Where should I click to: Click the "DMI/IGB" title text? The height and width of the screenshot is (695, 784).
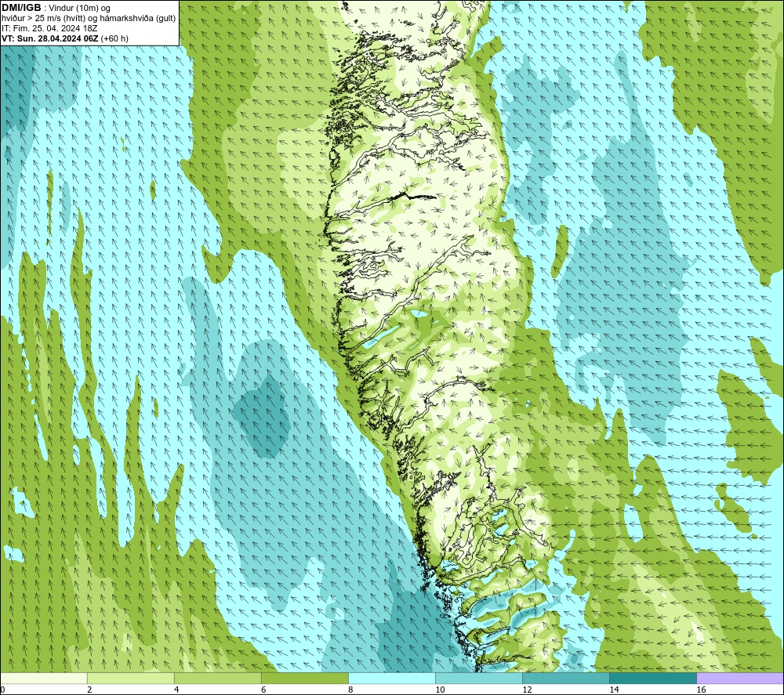point(21,8)
